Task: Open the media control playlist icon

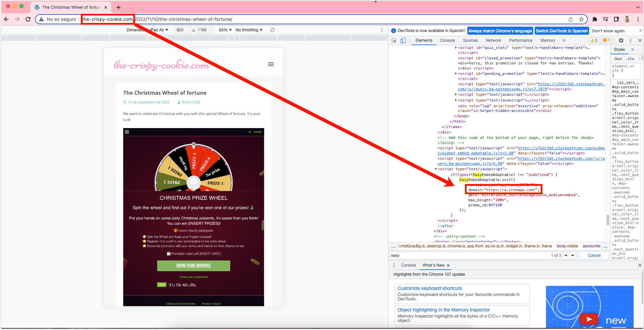Action: (606, 19)
